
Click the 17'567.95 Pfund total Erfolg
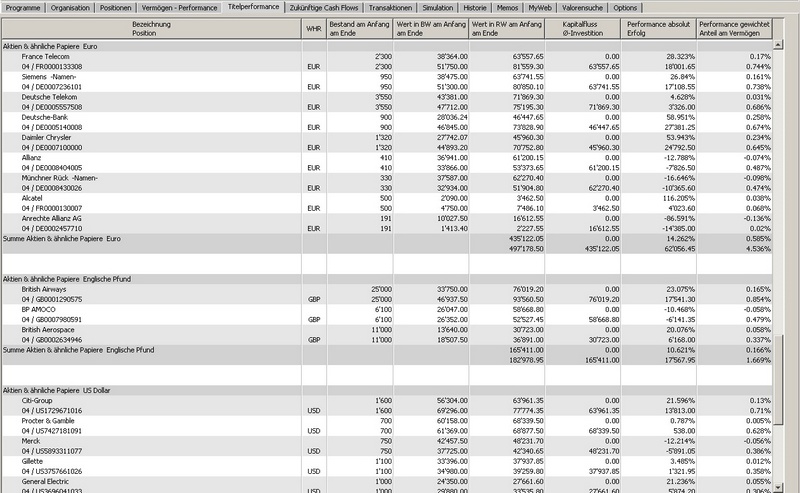click(679, 360)
